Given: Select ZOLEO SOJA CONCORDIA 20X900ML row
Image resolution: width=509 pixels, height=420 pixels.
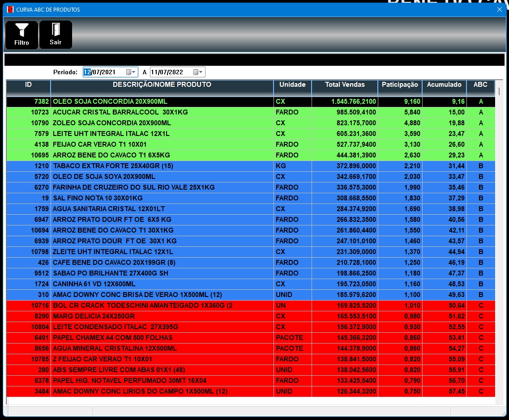Looking at the screenshot, I should [x=251, y=123].
